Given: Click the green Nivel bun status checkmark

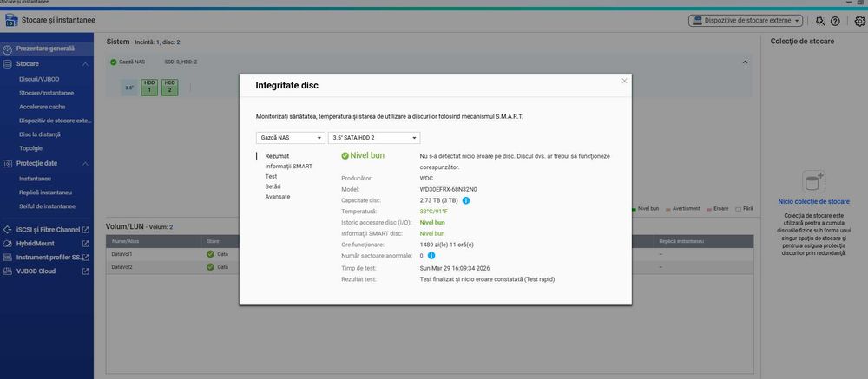Looking at the screenshot, I should click(x=345, y=156).
